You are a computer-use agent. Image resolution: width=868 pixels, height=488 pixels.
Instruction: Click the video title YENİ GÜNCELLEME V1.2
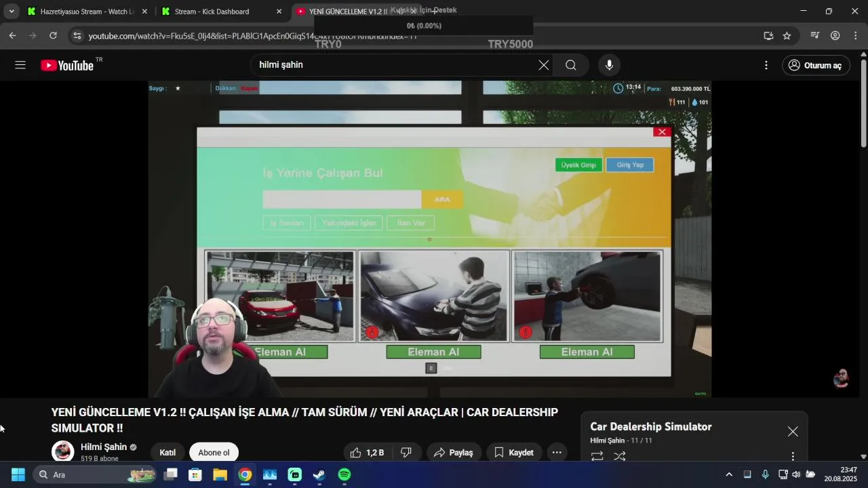click(x=304, y=420)
